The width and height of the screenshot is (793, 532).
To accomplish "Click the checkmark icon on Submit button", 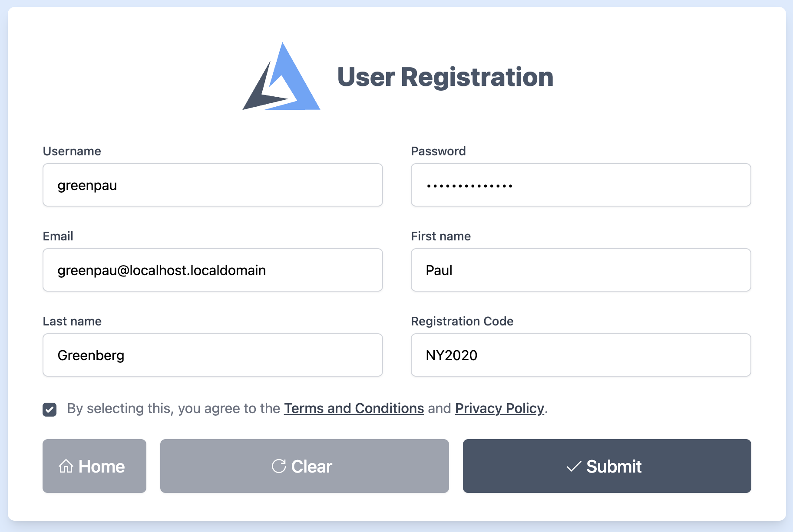I will point(574,466).
